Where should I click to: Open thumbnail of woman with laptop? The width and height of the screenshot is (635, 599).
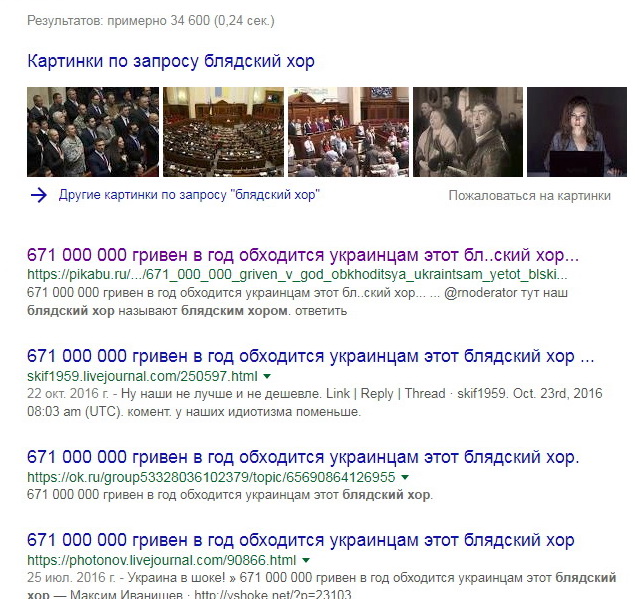point(577,132)
